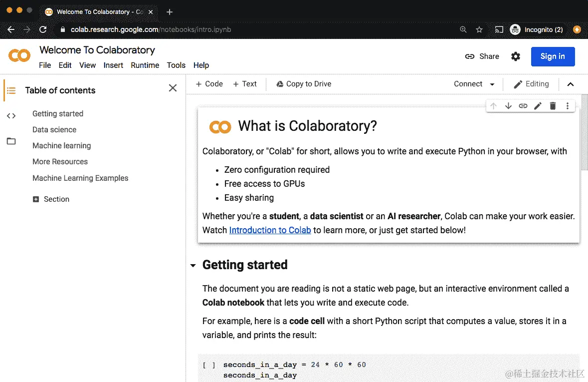Image resolution: width=588 pixels, height=382 pixels.
Task: Add a Code cell
Action: pyautogui.click(x=209, y=84)
